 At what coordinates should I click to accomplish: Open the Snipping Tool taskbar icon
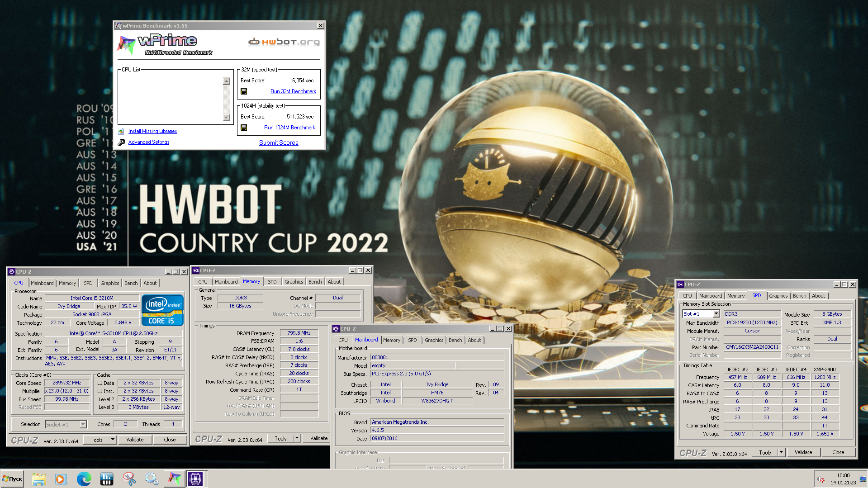129,479
